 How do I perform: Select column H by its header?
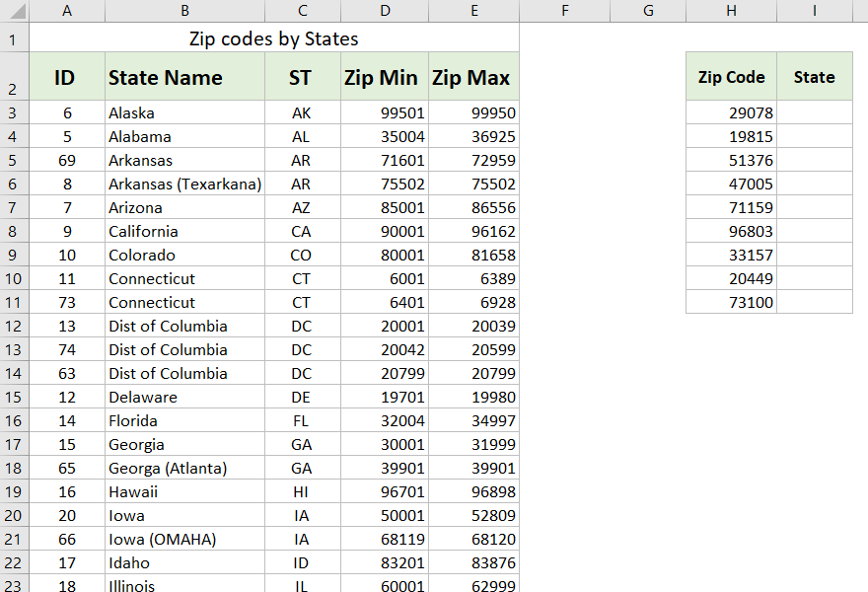point(731,11)
